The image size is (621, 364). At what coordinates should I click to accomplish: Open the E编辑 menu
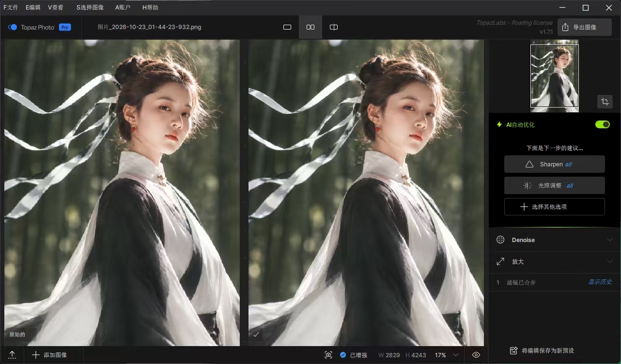(33, 8)
